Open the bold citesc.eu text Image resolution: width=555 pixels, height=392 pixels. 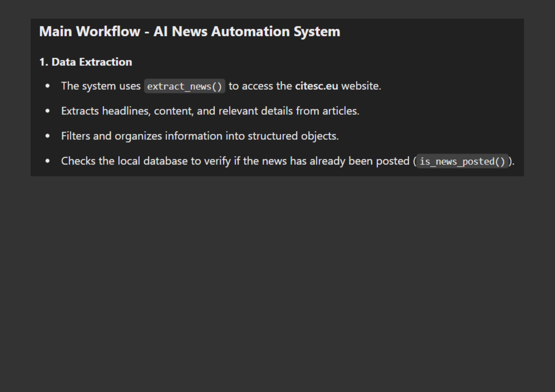pos(316,86)
